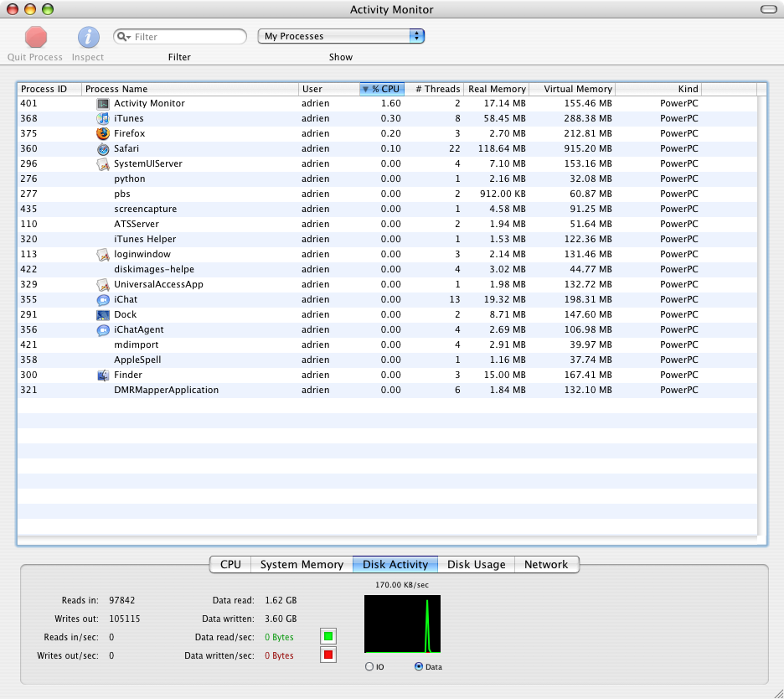Select the Disk Activity tab
784x699 pixels.
point(395,564)
